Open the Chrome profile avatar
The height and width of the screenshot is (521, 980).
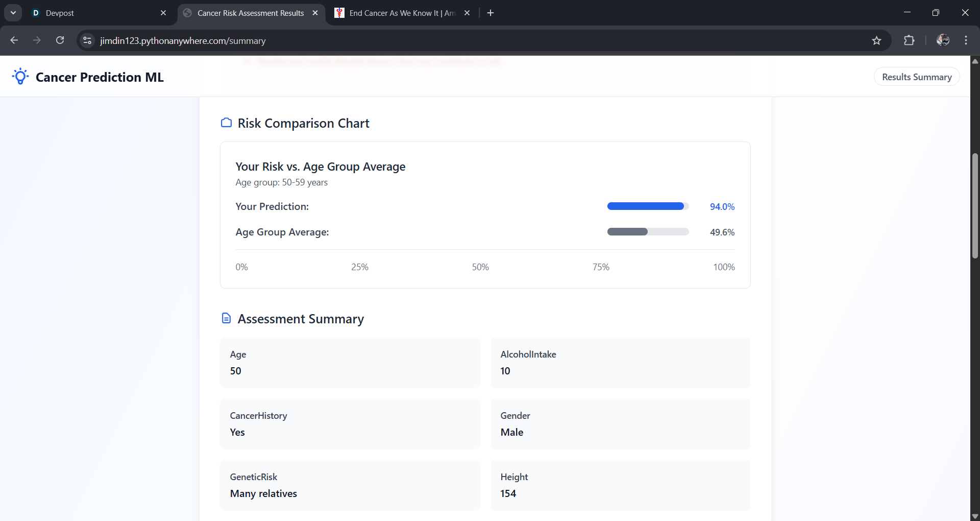pos(943,40)
